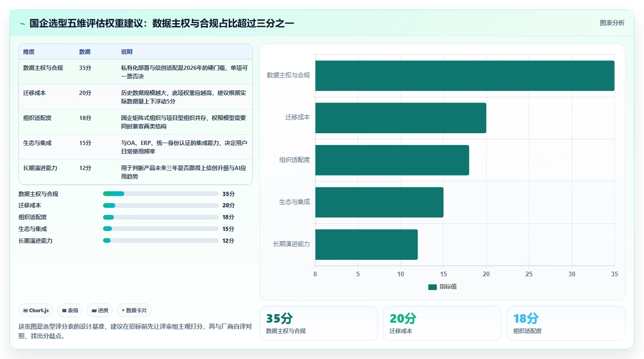Click the 图表分析 label in the header
Screen dimensions: 644x359
(612, 23)
